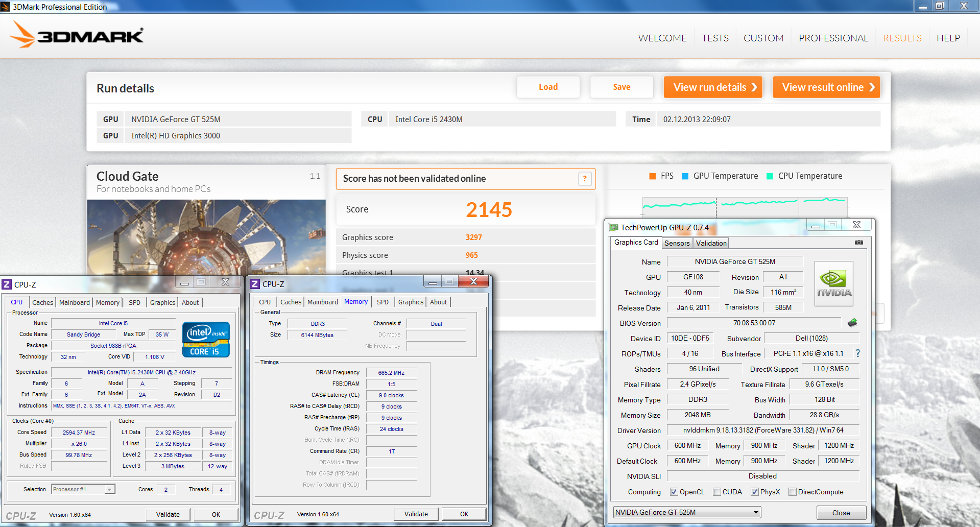The image size is (980, 527).
Task: Click the GPU-Z Name field NVIDIA GeForce GT 525M
Action: (735, 261)
